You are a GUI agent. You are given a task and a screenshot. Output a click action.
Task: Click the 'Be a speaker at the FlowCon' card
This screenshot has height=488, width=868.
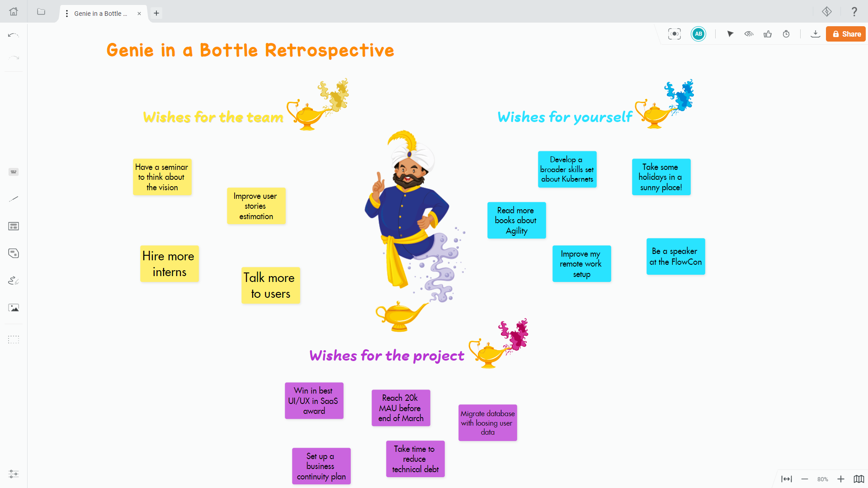[x=675, y=256]
